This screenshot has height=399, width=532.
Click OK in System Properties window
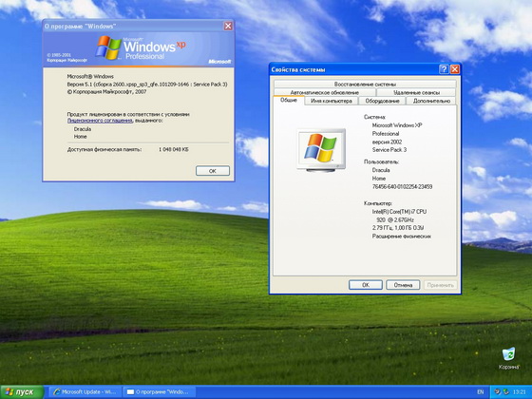point(366,285)
